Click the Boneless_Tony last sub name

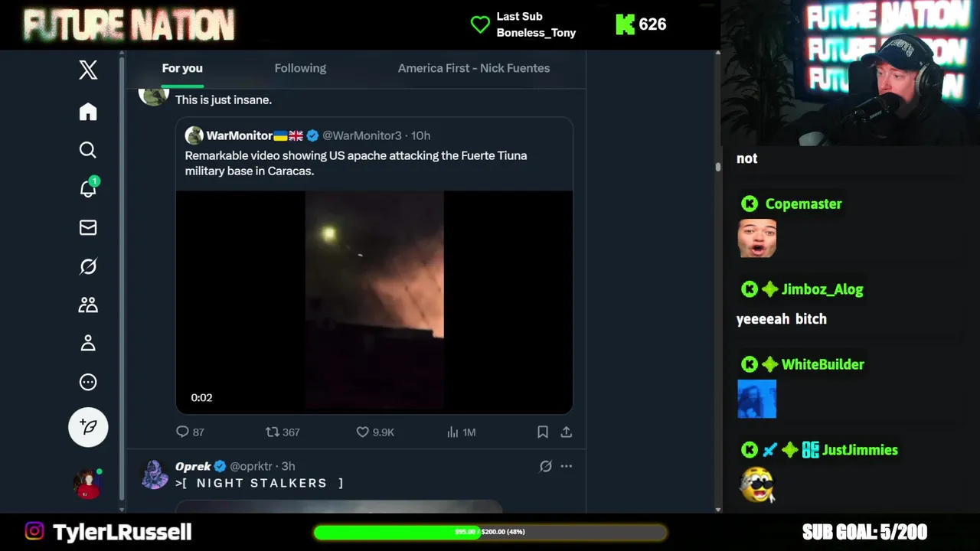(x=536, y=33)
